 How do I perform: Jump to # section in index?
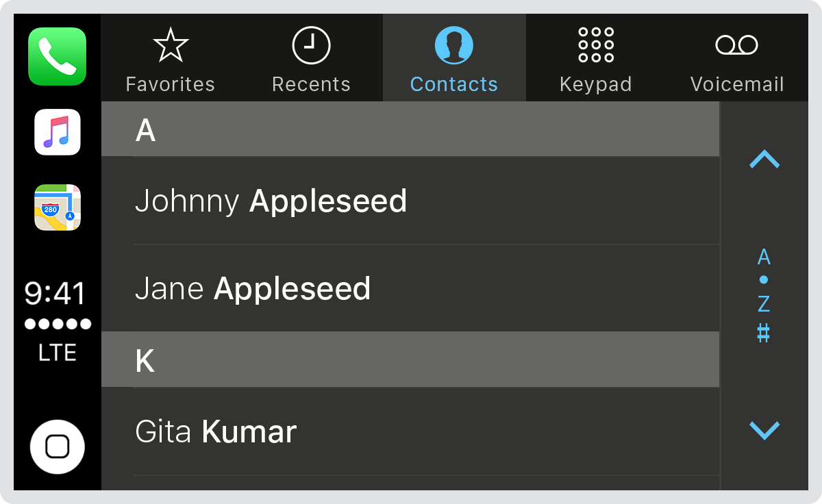point(764,333)
